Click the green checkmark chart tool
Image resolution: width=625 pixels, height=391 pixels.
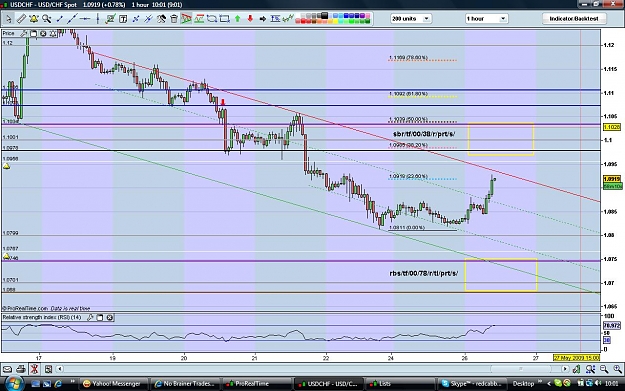click(110, 18)
